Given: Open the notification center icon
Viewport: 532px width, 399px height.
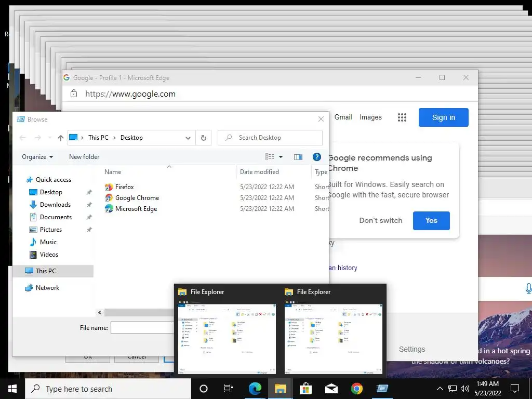Looking at the screenshot, I should (x=515, y=389).
